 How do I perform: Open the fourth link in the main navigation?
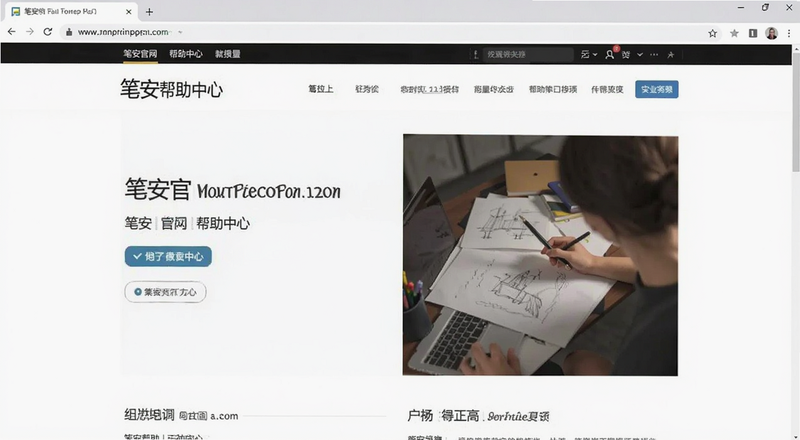coord(493,89)
